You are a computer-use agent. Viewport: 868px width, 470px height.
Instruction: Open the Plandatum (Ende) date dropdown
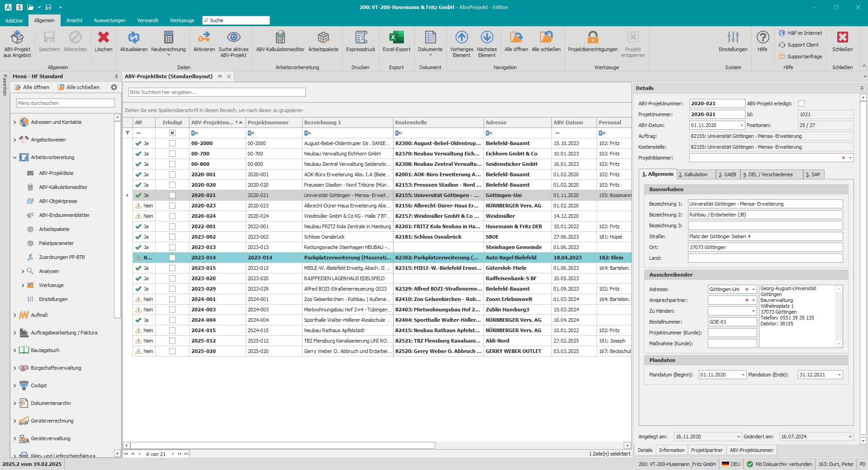[x=840, y=375]
